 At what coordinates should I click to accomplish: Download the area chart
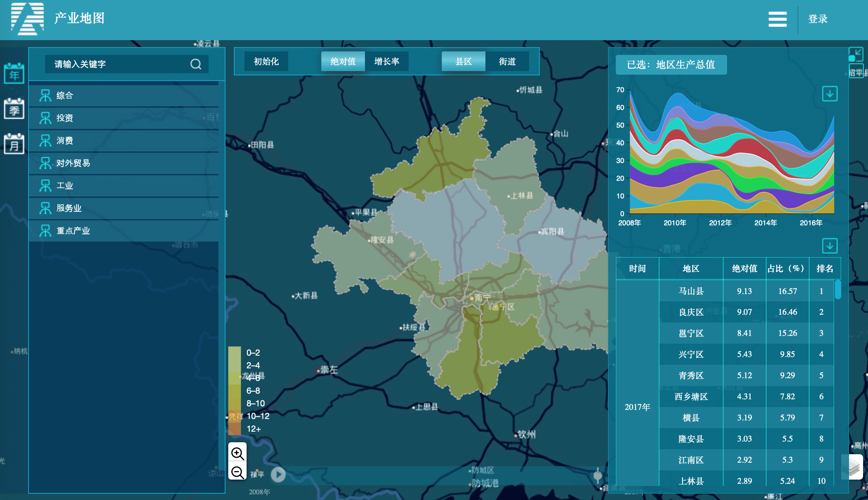[x=830, y=94]
